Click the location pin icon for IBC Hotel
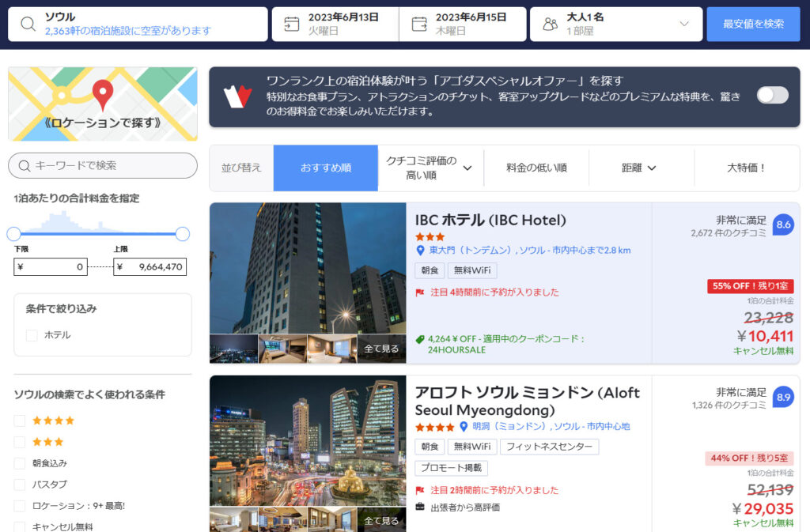This screenshot has height=532, width=810. (x=420, y=251)
